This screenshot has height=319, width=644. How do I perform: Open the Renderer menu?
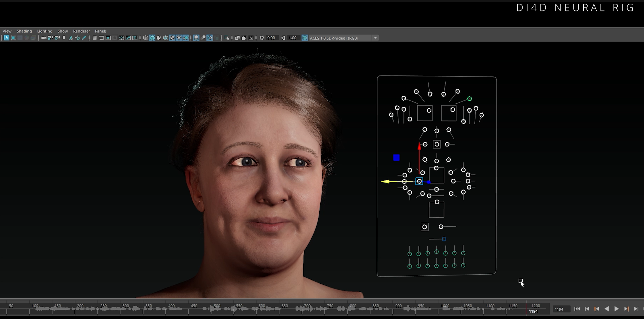tap(81, 31)
